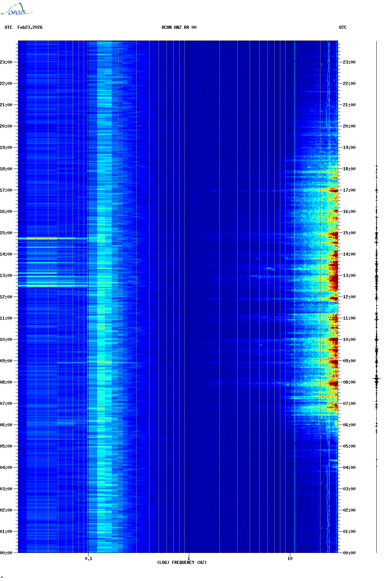Click the 10:00 label on the right time axis
Image resolution: width=392 pixels, height=581 pixels.
click(349, 340)
